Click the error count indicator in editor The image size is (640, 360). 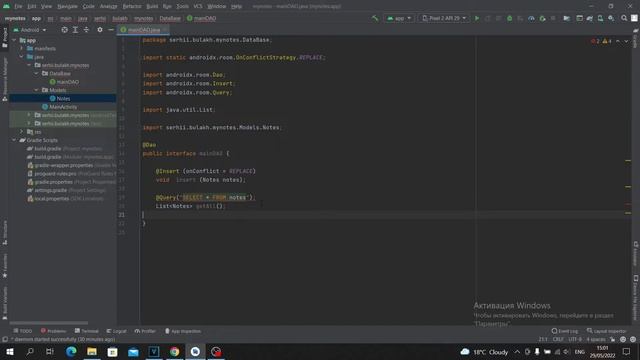pos(595,41)
